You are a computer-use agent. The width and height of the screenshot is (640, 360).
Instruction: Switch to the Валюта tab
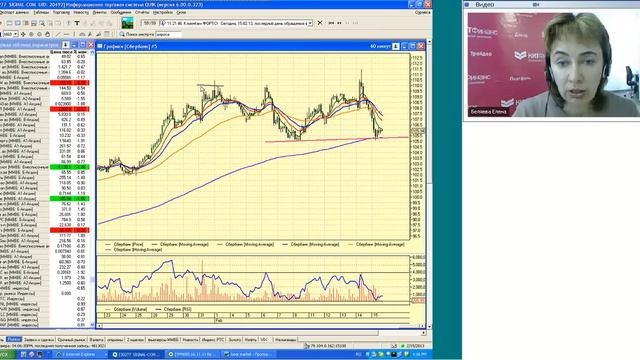pos(96,339)
